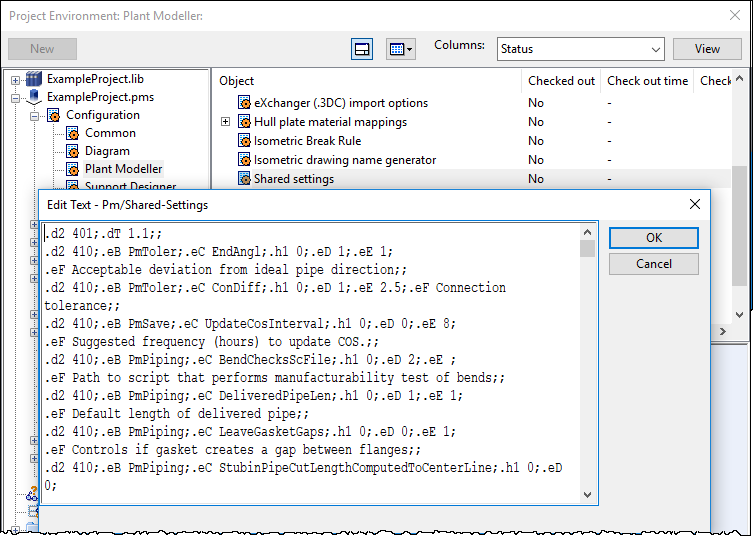Click inside the shared settings text area
753x538 pixels.
310,360
